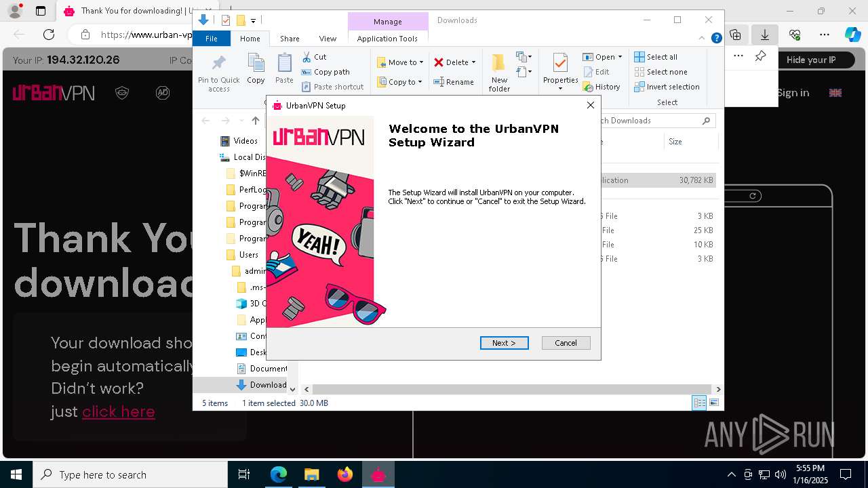Screen dimensions: 868x488
Task: Open Task View on taskbar
Action: tap(244, 474)
